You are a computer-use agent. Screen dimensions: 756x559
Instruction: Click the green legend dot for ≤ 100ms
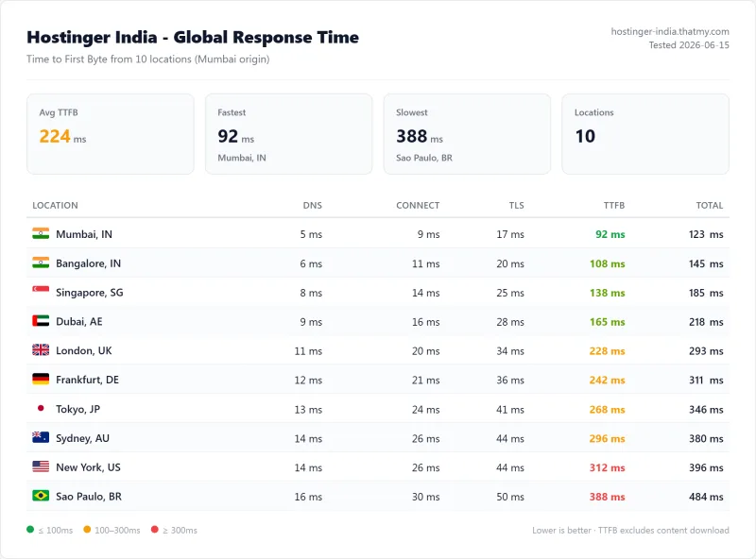coord(30,530)
